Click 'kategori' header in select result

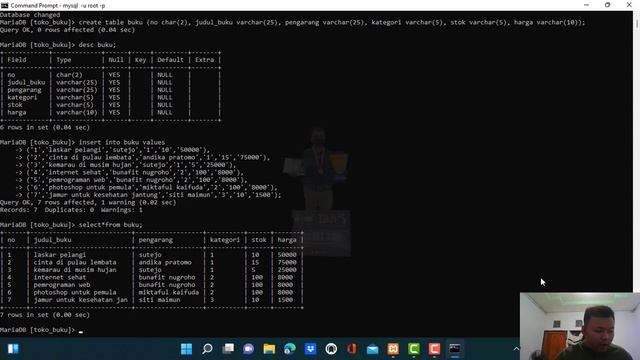click(225, 240)
